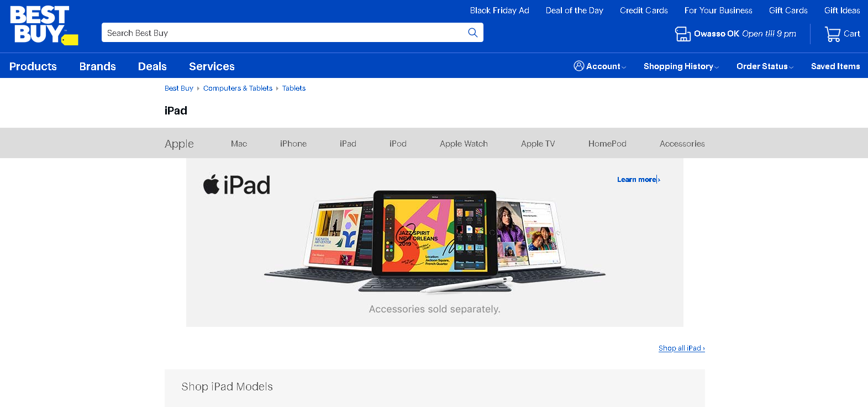Image resolution: width=868 pixels, height=407 pixels.
Task: Open the Deals menu
Action: coord(152,66)
